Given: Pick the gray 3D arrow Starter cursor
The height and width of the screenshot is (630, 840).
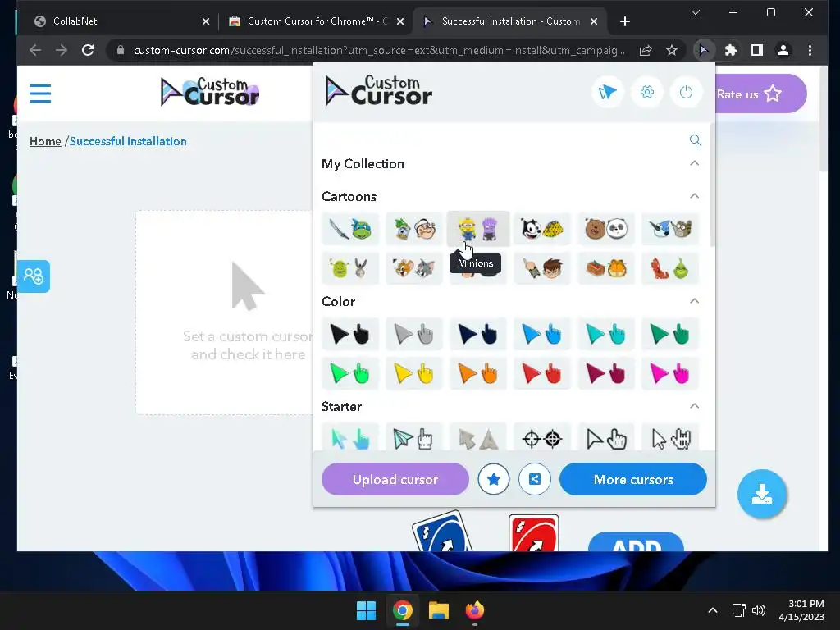Looking at the screenshot, I should tap(478, 438).
